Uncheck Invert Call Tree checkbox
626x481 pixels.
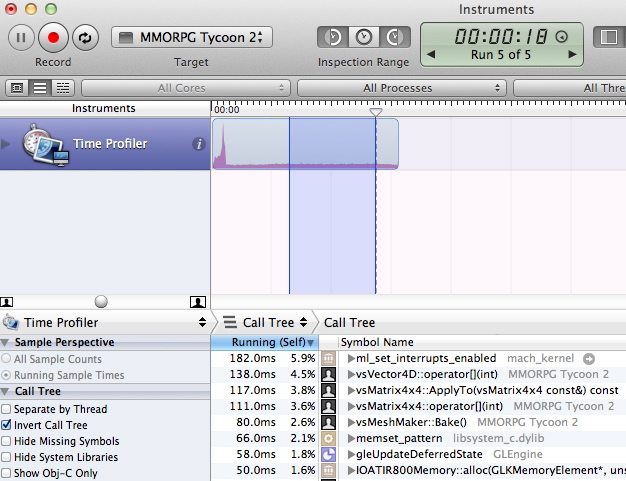click(6, 425)
